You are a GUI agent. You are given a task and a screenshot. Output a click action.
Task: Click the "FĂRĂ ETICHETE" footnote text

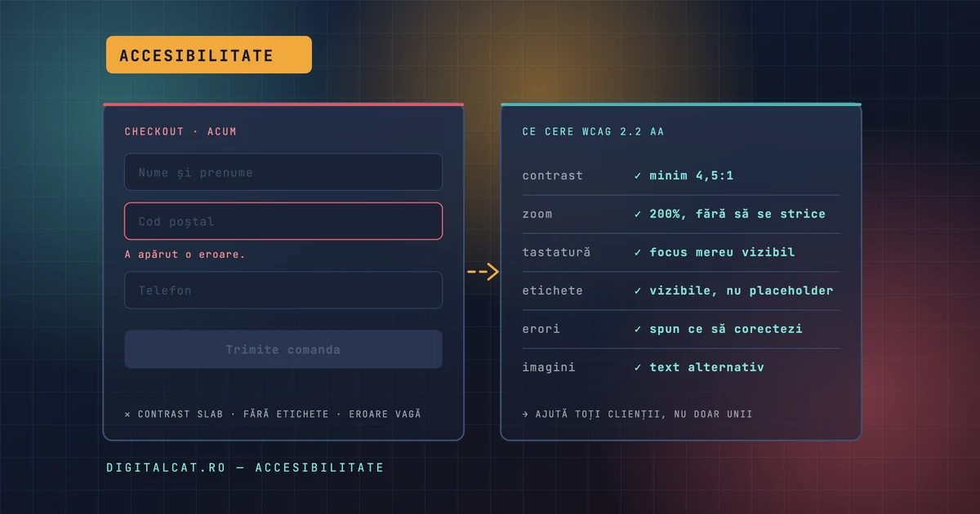(286, 414)
